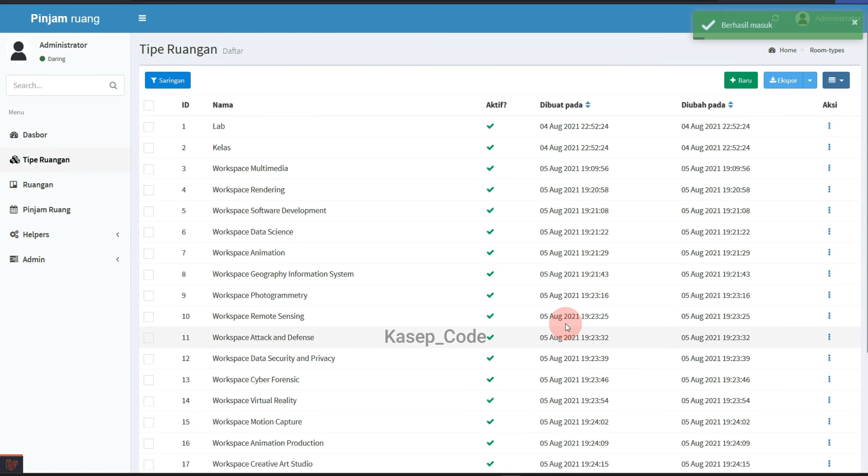Open the column selector grid dropdown

(836, 80)
